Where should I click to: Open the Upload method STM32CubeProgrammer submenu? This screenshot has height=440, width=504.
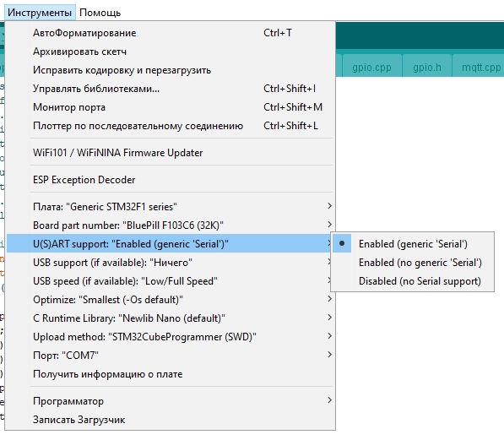pyautogui.click(x=170, y=337)
